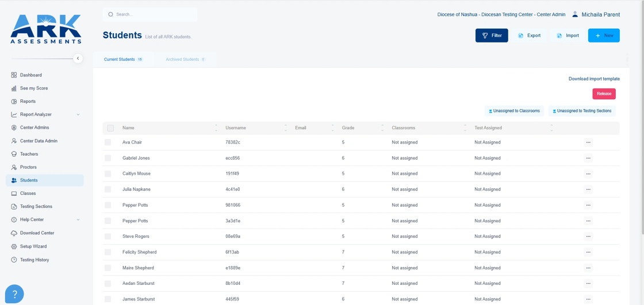The width and height of the screenshot is (644, 305).
Task: Switch to the Archived Students tab
Action: tap(185, 60)
